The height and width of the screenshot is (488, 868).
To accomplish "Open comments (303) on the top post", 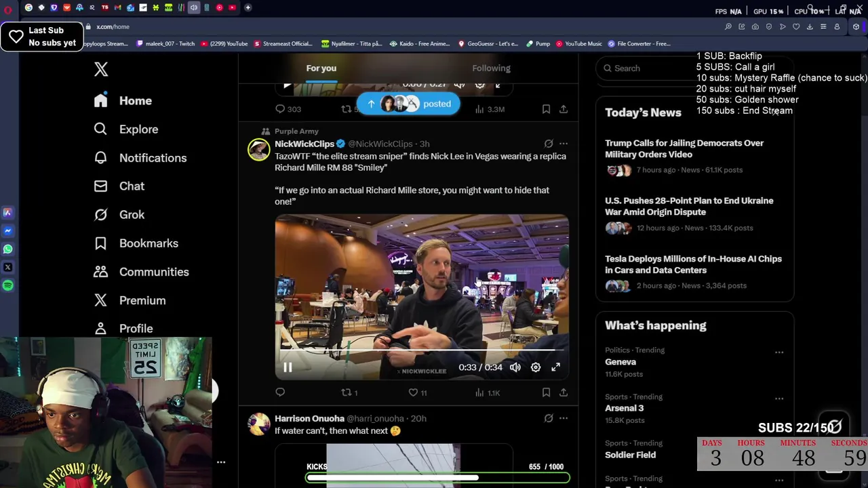I will [288, 109].
